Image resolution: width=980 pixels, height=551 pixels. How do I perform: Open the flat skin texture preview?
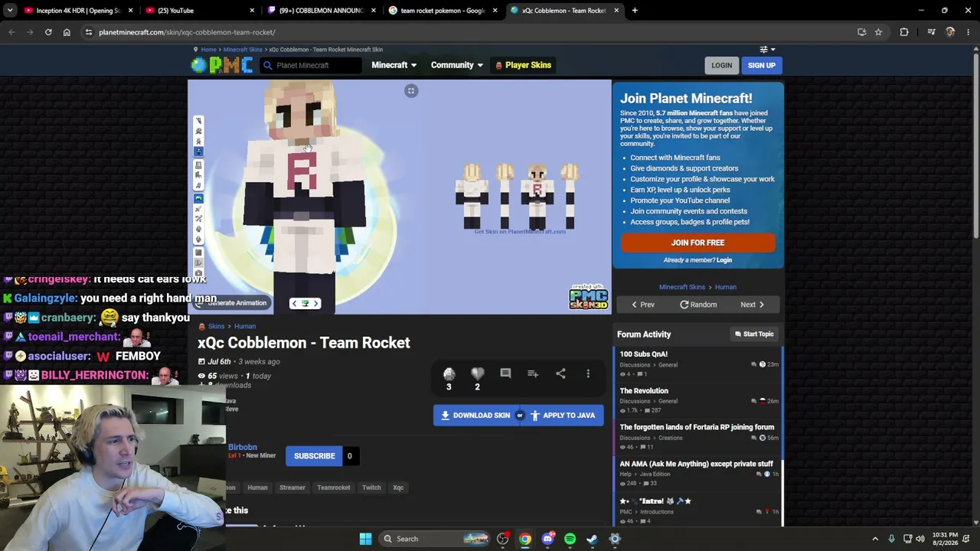point(519,197)
